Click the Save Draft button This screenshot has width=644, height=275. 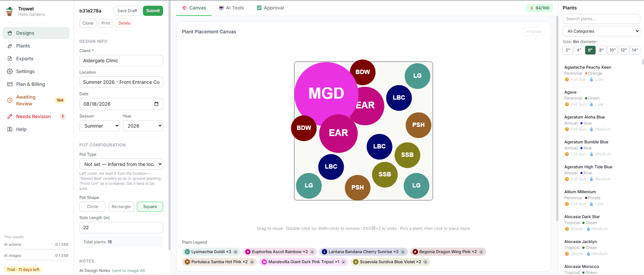click(x=127, y=11)
